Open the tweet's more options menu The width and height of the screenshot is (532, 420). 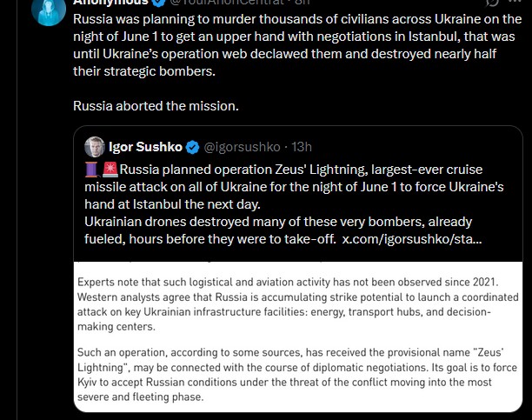[x=515, y=2]
